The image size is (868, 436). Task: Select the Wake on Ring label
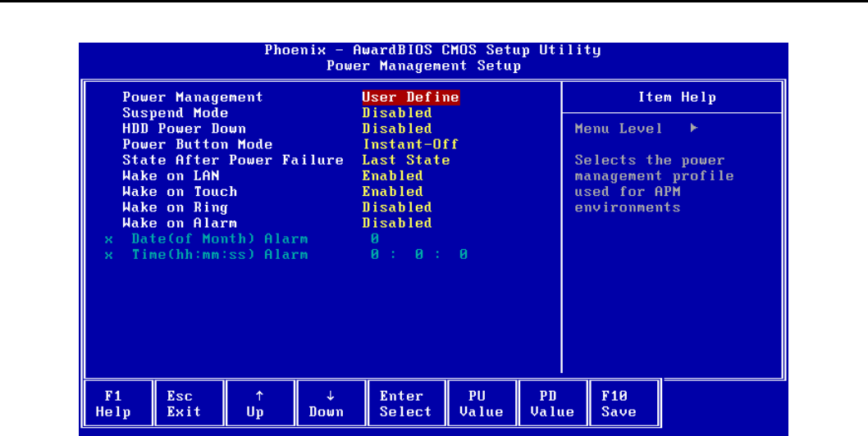175,207
